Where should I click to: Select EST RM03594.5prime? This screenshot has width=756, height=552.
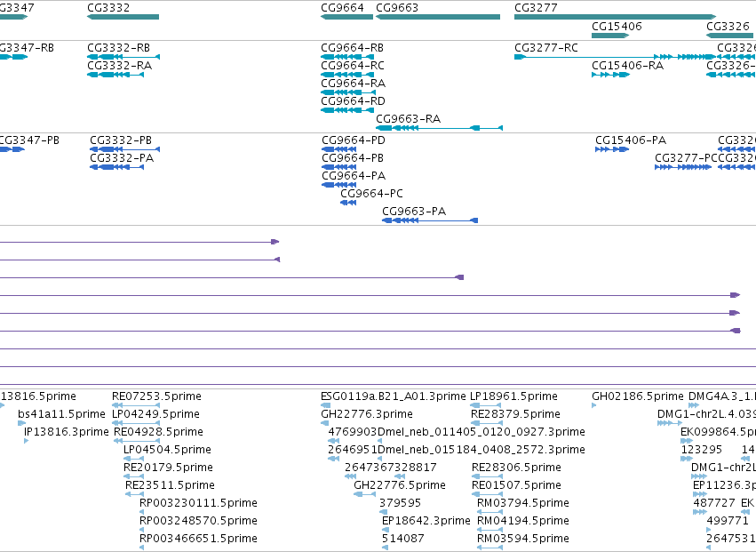tap(489, 548)
